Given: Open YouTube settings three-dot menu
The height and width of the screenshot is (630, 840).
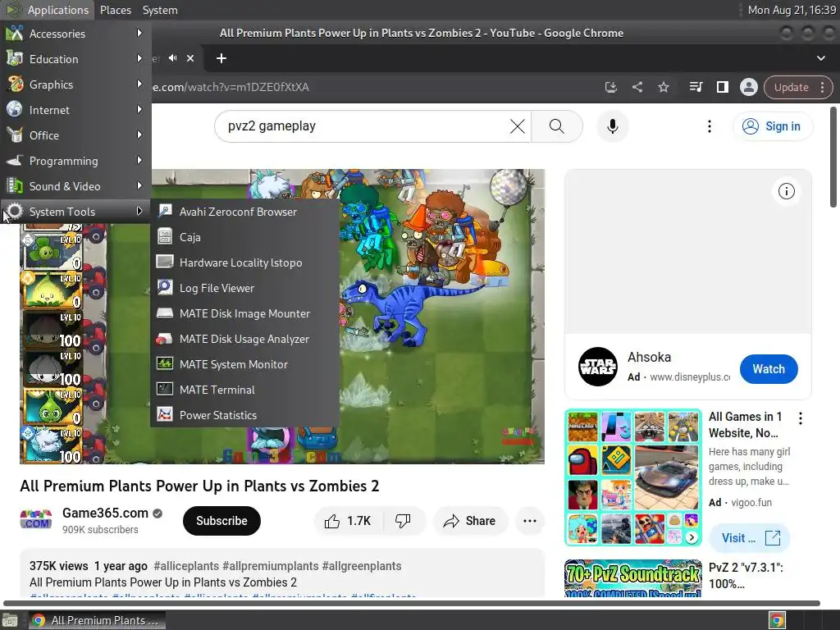Looking at the screenshot, I should [710, 126].
